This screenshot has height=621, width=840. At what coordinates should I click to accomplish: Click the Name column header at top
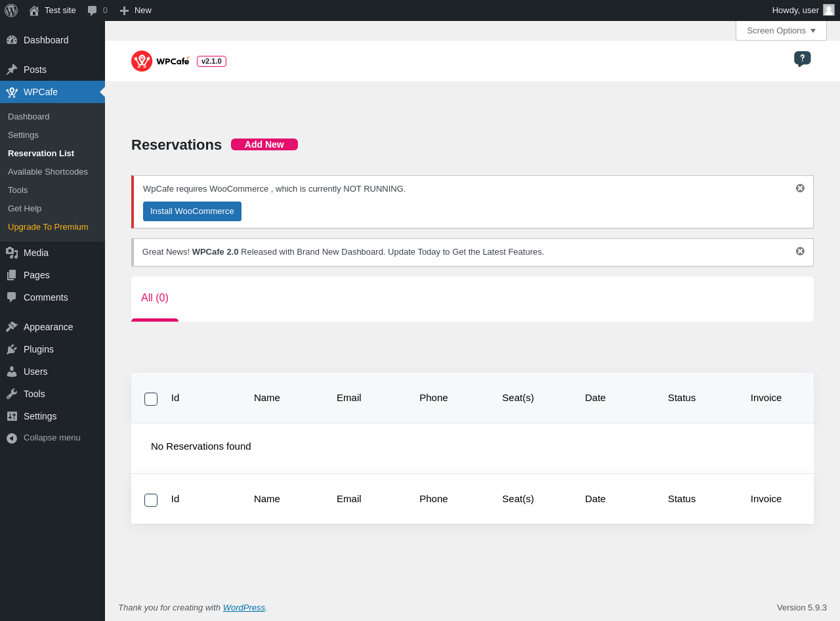click(267, 398)
